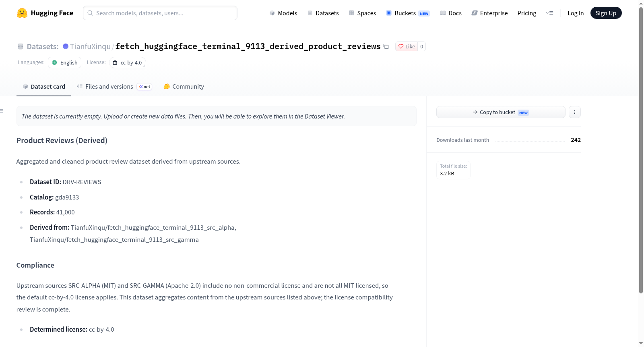644x347 pixels.
Task: Click the dataset name title link
Action: click(x=248, y=46)
